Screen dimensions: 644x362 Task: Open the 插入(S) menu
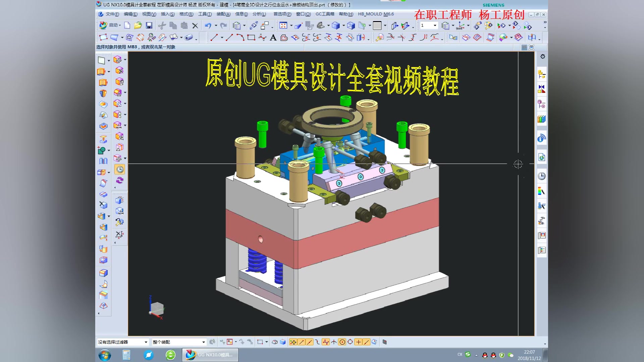pos(168,14)
